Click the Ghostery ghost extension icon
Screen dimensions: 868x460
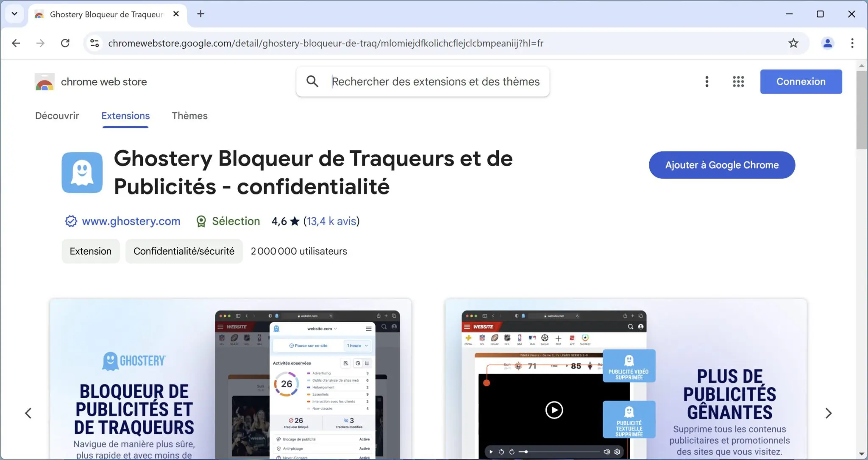(x=82, y=172)
